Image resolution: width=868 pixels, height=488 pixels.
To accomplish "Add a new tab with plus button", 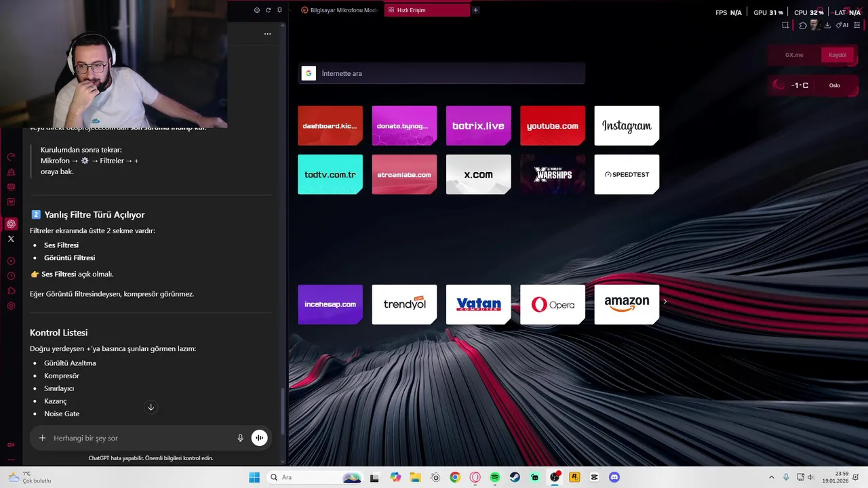I will pyautogui.click(x=475, y=10).
